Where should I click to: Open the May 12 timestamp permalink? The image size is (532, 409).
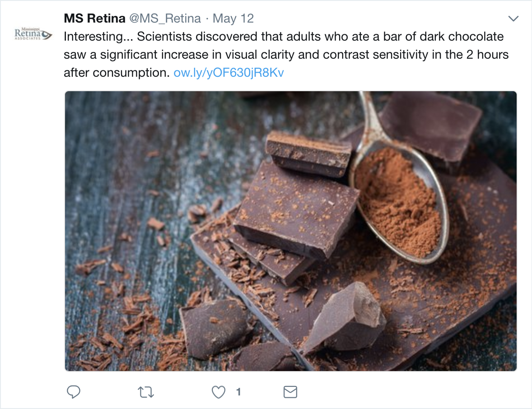click(233, 19)
